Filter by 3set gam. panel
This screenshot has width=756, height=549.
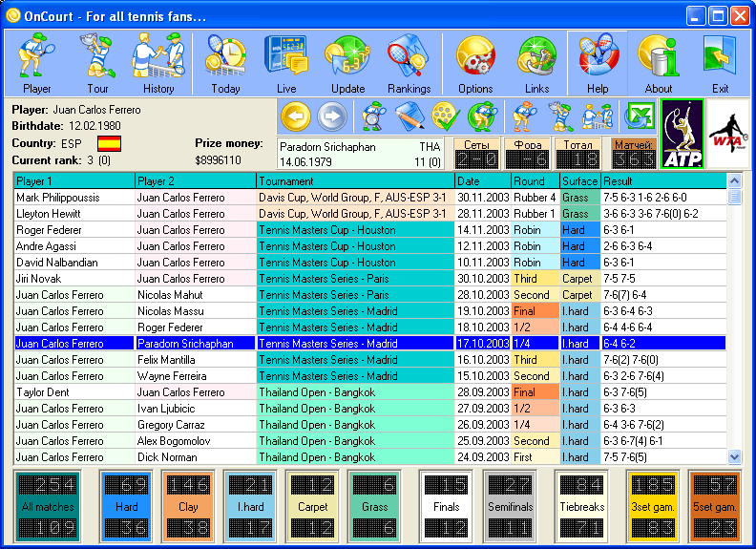point(653,507)
